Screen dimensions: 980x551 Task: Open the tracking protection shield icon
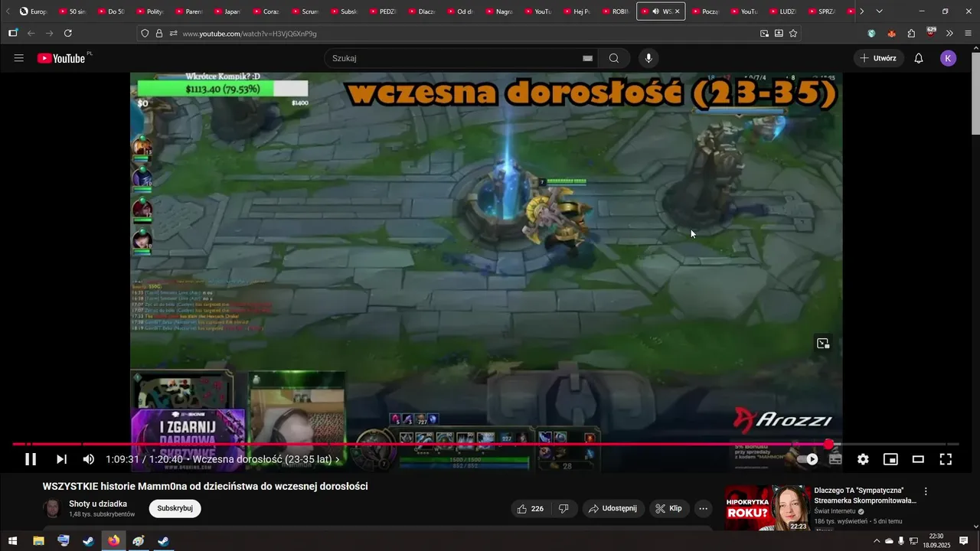point(145,34)
